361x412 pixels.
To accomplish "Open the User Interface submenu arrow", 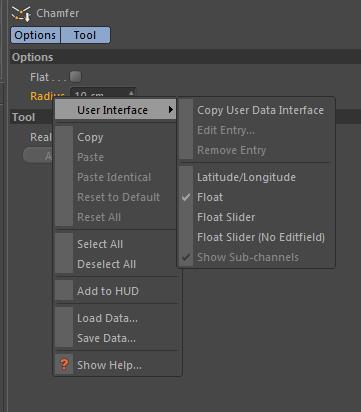I will (x=171, y=110).
